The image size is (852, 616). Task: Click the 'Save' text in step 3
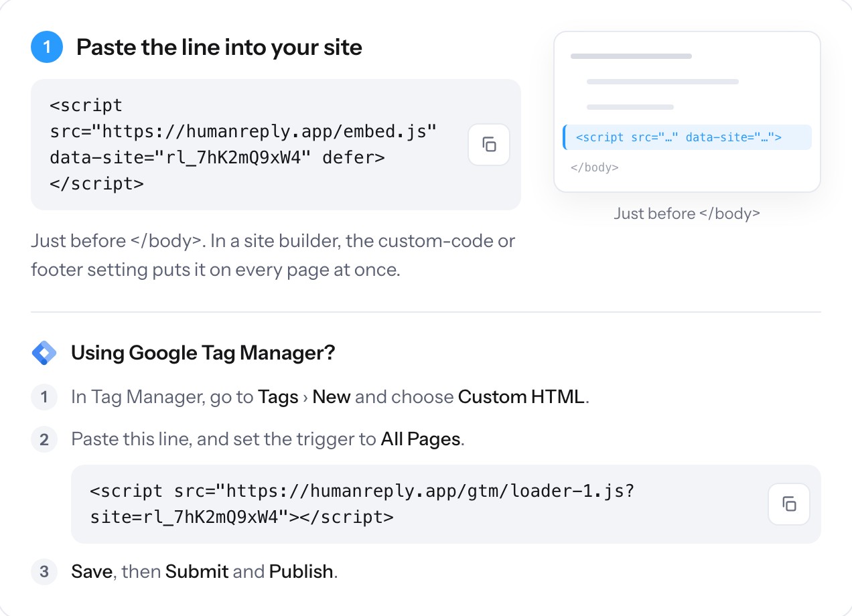(x=92, y=572)
